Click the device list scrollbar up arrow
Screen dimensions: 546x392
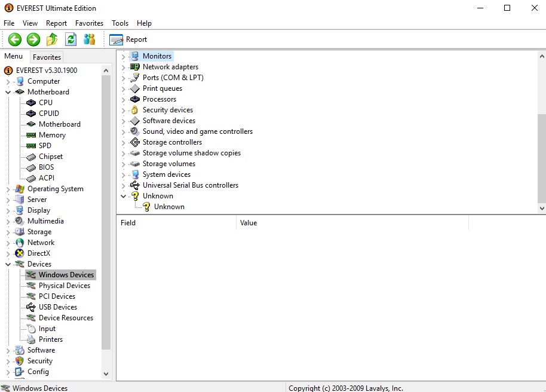click(542, 56)
